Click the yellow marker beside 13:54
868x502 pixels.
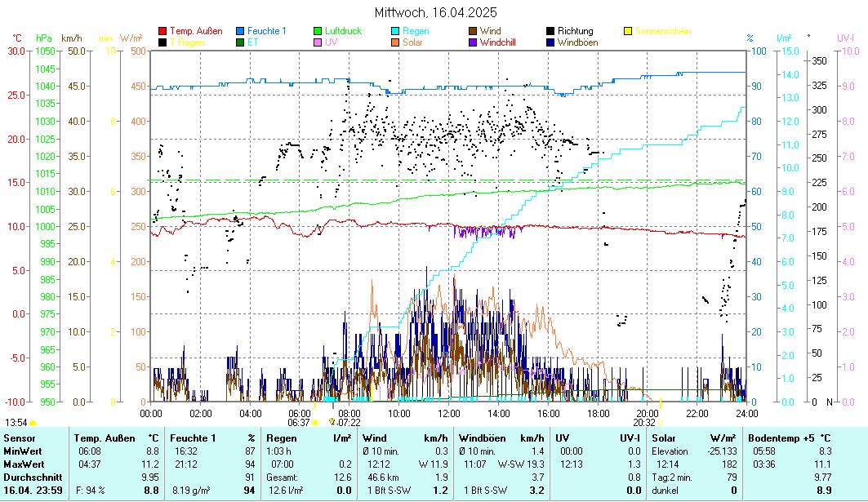(x=33, y=423)
